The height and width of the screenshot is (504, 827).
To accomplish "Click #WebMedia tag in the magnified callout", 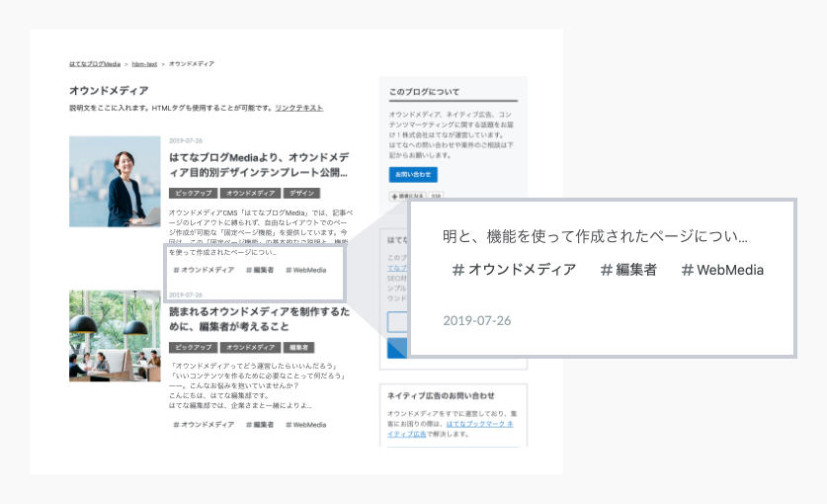I will pos(722,270).
